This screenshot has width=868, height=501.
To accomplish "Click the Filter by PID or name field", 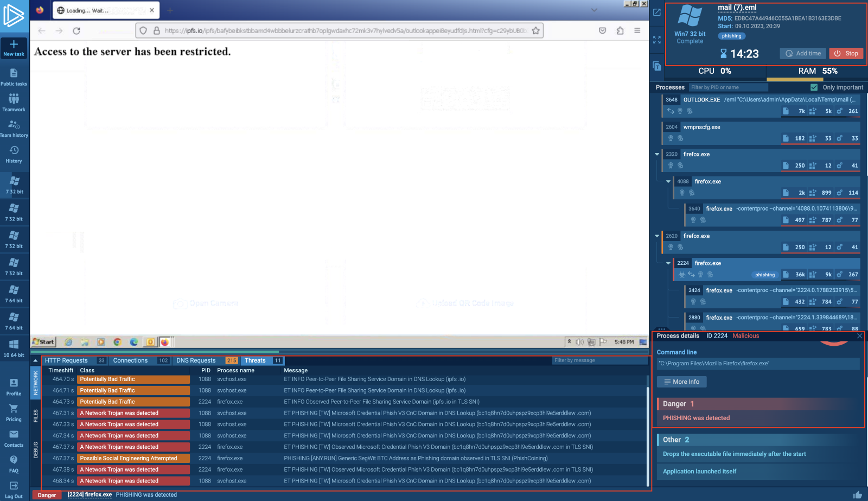I will [x=728, y=87].
